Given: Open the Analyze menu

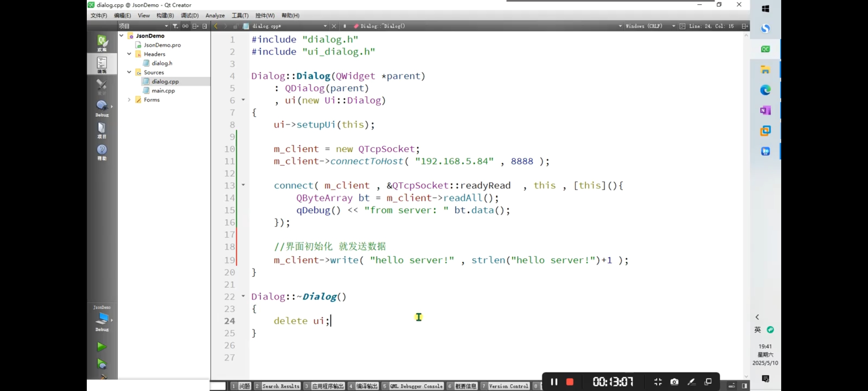Looking at the screenshot, I should (215, 16).
